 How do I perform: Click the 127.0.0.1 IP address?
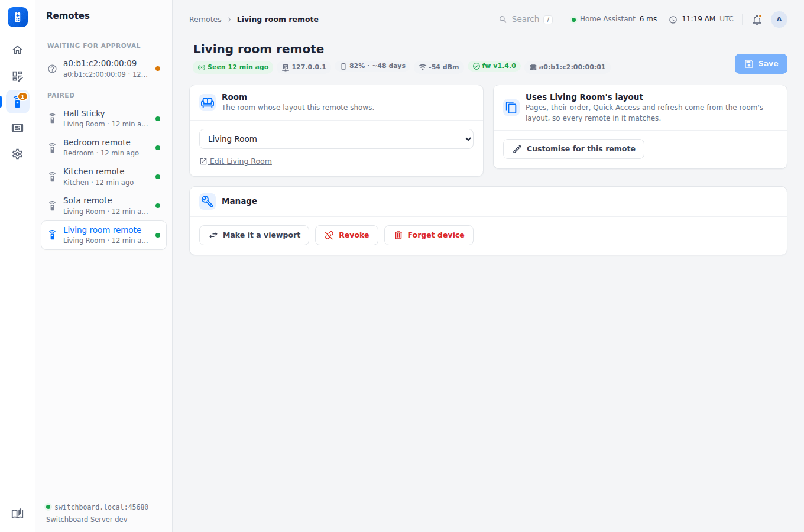click(x=304, y=67)
